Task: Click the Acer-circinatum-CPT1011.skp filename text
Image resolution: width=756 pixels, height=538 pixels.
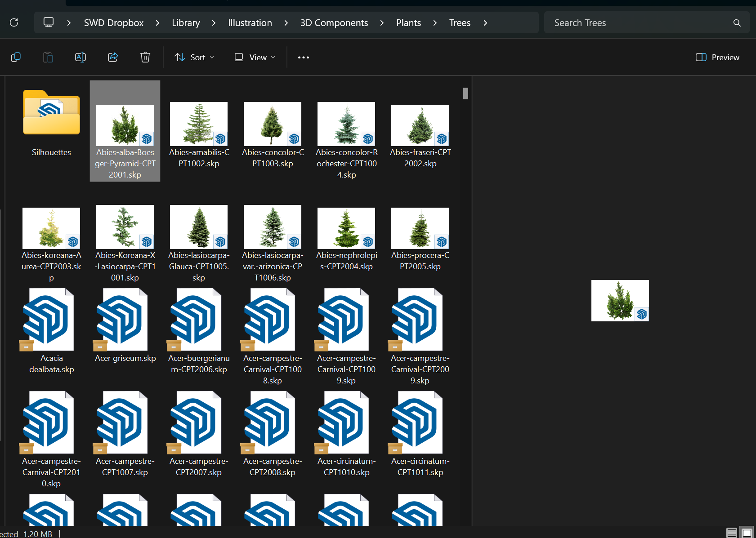Action: coord(420,467)
